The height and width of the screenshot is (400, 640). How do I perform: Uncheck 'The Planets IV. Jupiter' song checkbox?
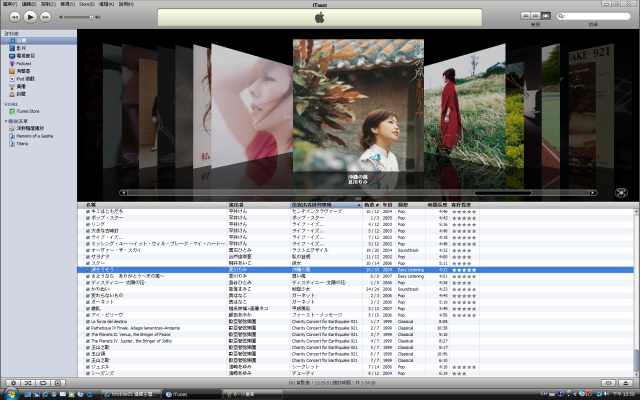(x=88, y=341)
